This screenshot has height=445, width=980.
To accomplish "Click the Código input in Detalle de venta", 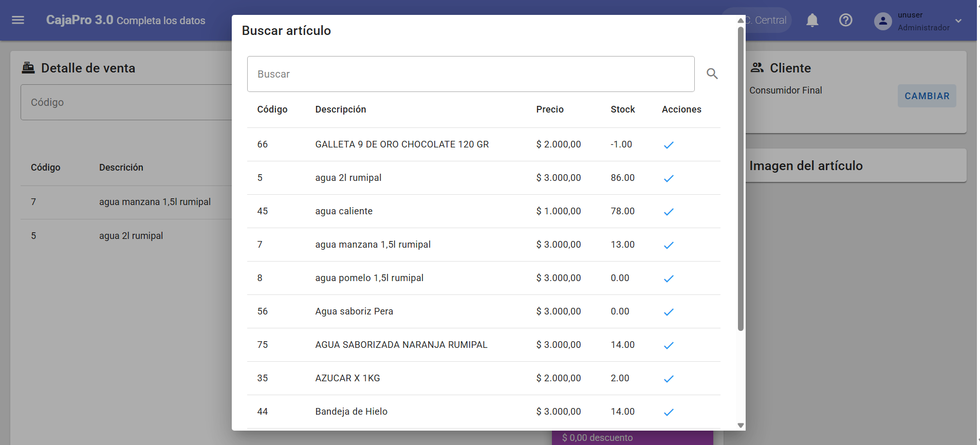I will click(126, 102).
